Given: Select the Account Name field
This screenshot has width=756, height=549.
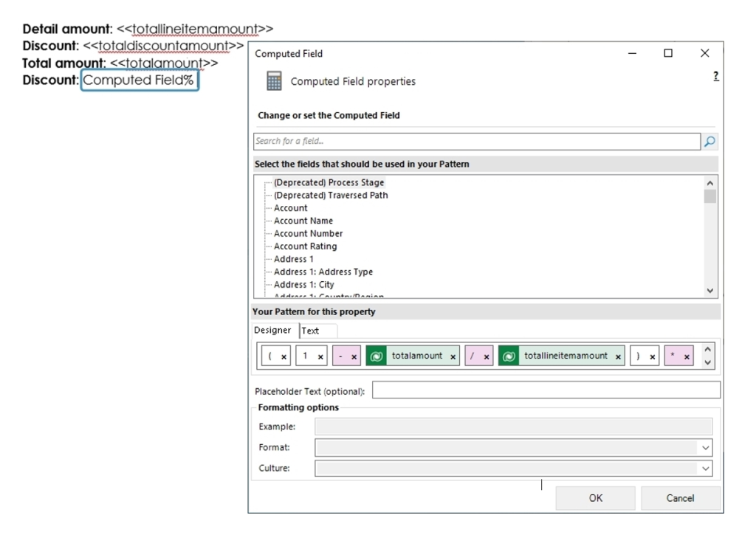Looking at the screenshot, I should (303, 221).
